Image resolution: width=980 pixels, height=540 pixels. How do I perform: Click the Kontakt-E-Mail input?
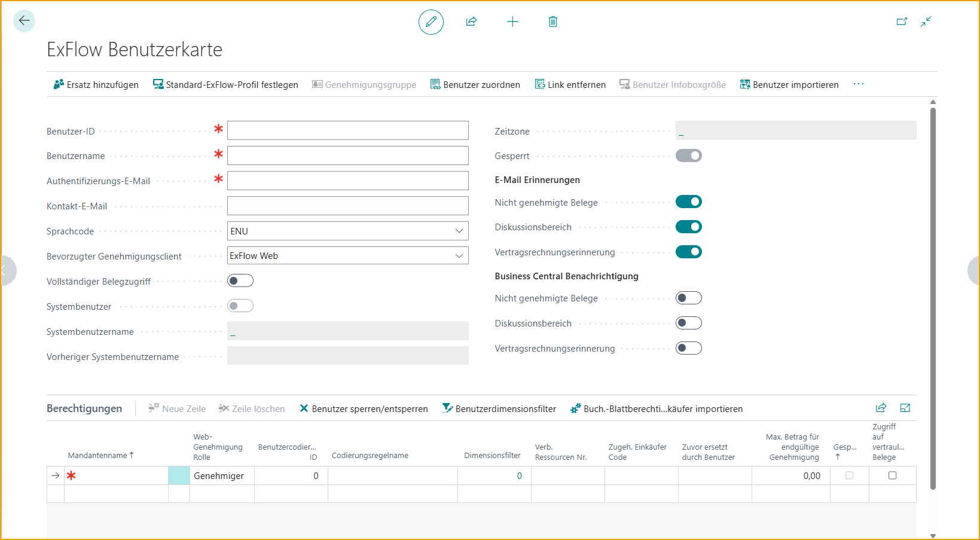pyautogui.click(x=348, y=206)
